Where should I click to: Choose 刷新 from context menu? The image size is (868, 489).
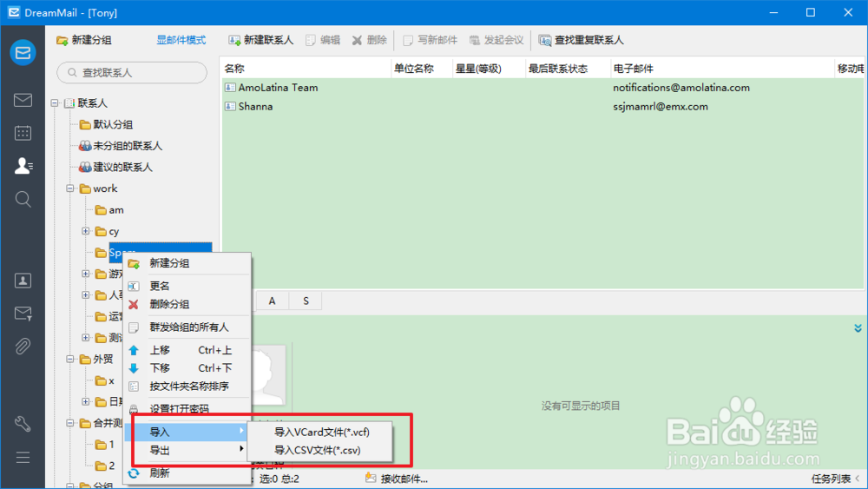187,473
